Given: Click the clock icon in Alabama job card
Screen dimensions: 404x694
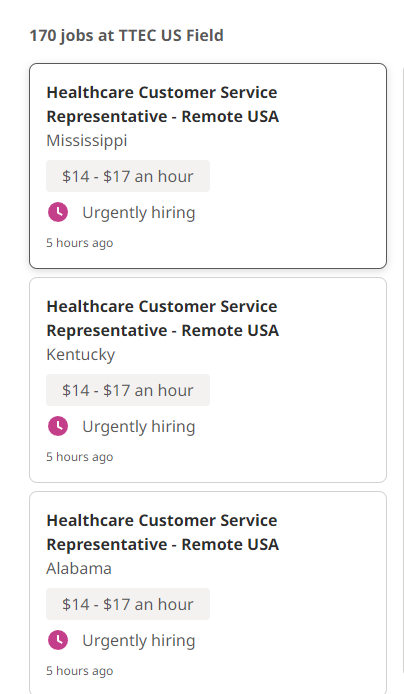Looking at the screenshot, I should 58,640.
